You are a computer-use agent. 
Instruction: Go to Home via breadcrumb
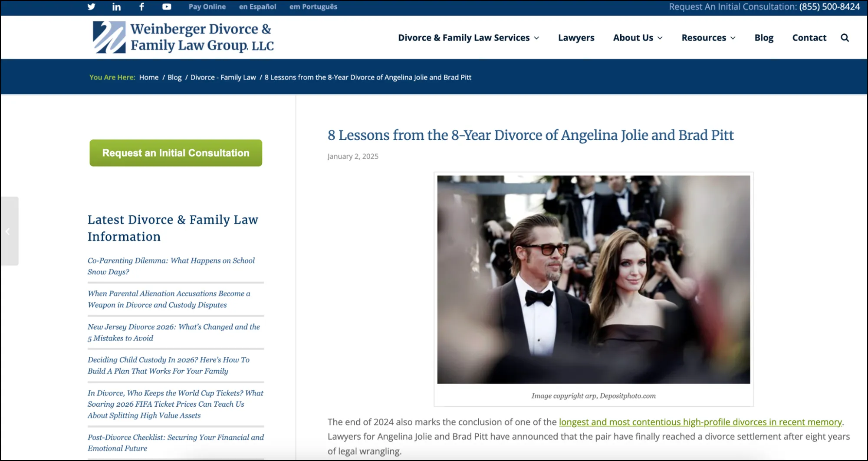pos(148,77)
